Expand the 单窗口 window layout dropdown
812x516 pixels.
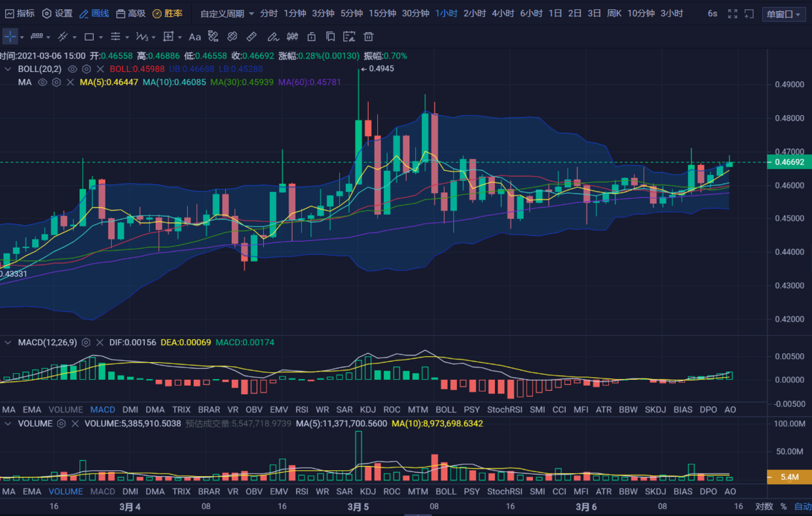(x=783, y=14)
